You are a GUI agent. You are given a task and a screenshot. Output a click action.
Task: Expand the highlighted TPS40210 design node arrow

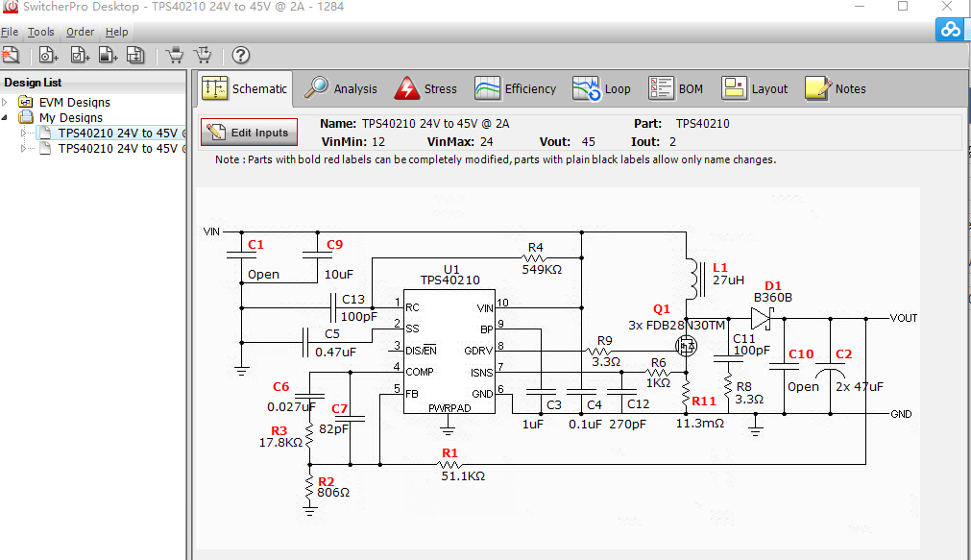(x=24, y=133)
